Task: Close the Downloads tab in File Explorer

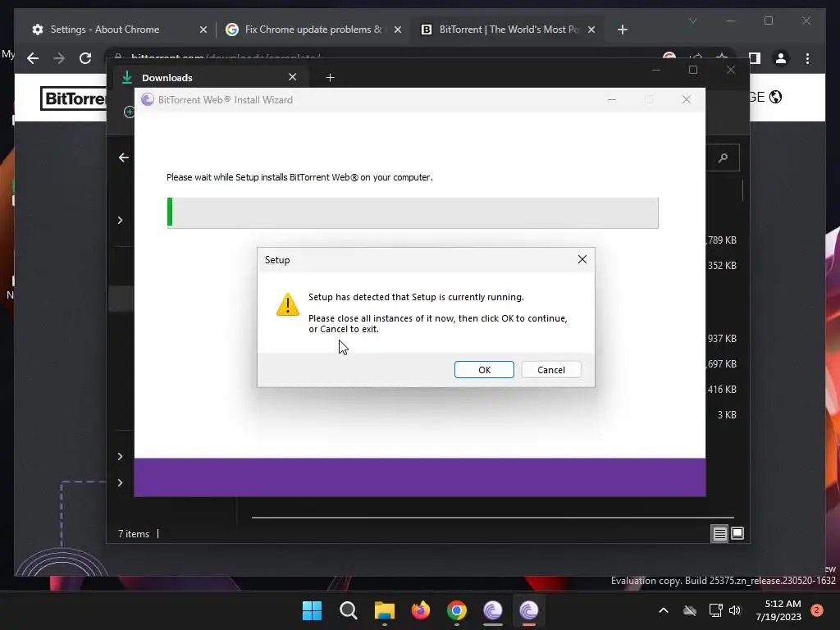Action: click(x=293, y=77)
